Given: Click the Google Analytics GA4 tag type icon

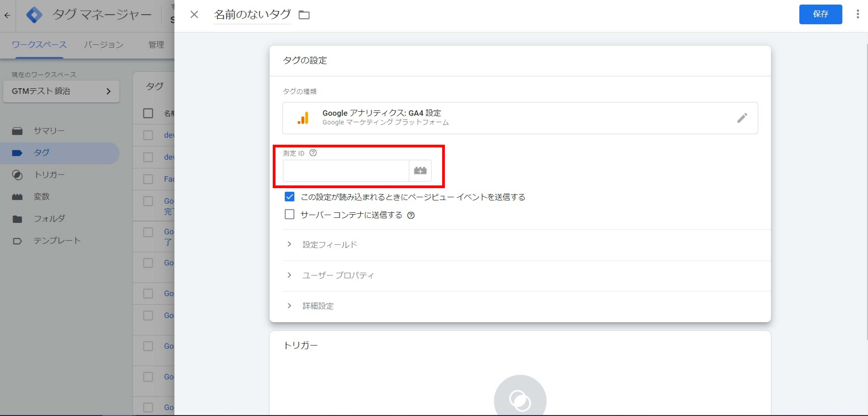Looking at the screenshot, I should (303, 118).
